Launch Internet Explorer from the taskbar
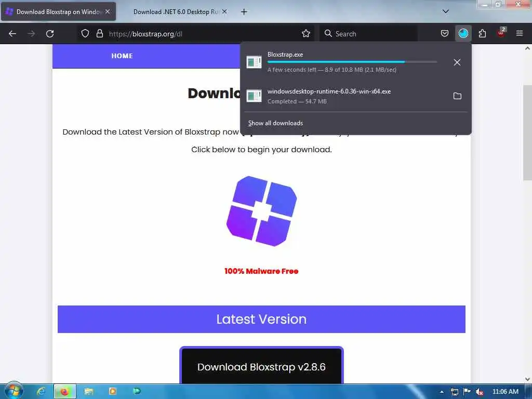 click(41, 391)
